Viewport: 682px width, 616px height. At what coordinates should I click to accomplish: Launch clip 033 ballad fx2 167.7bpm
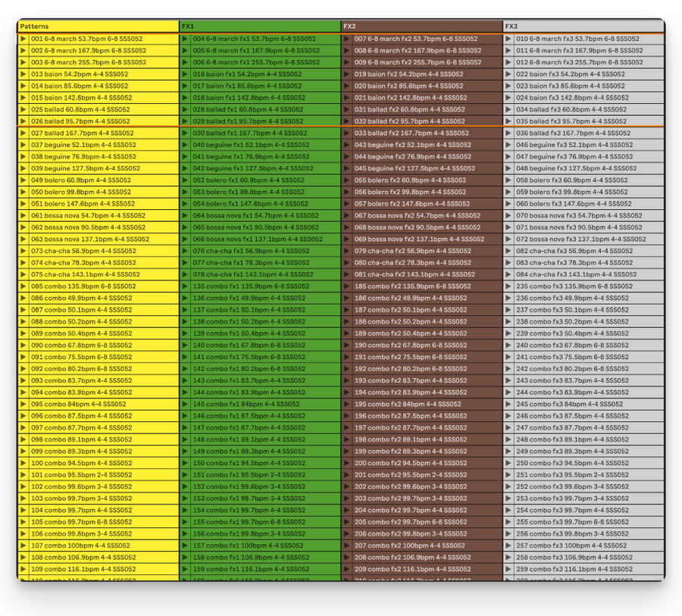tap(346, 133)
